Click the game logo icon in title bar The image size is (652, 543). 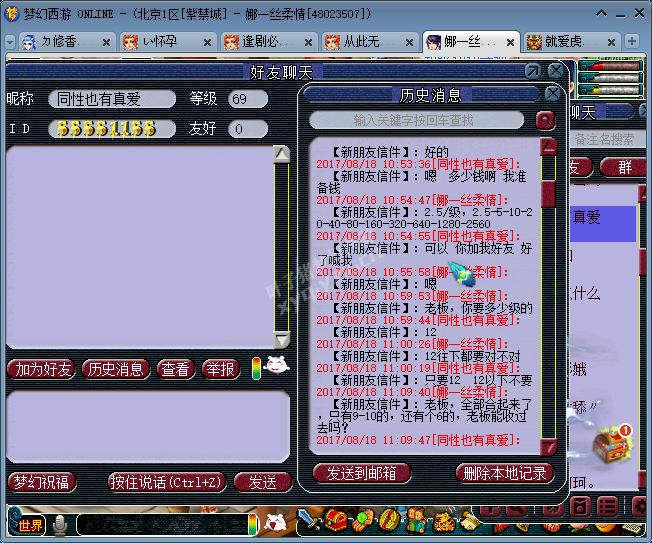pyautogui.click(x=12, y=14)
